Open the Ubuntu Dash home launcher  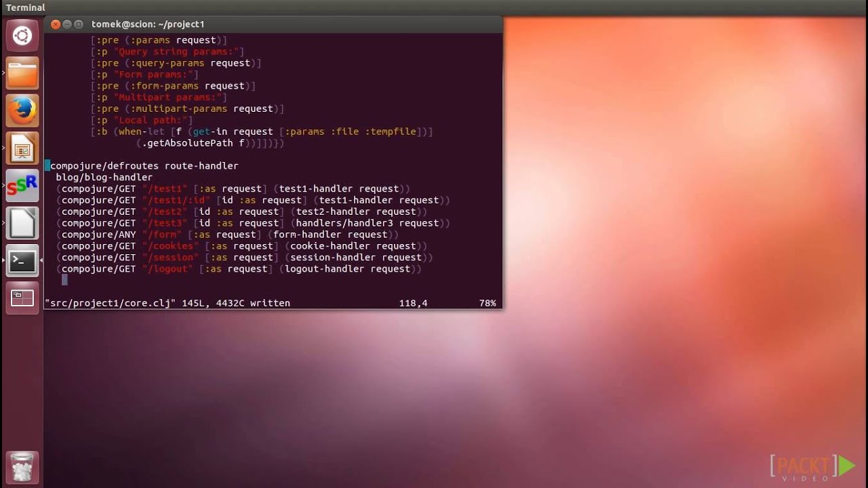[x=22, y=35]
